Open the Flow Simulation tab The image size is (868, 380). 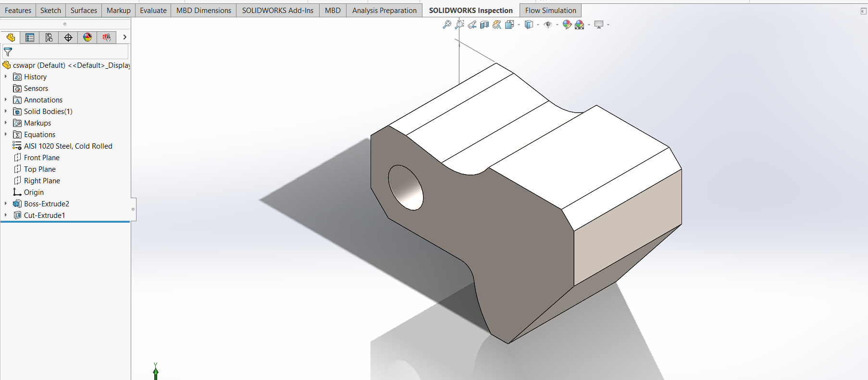pos(551,11)
